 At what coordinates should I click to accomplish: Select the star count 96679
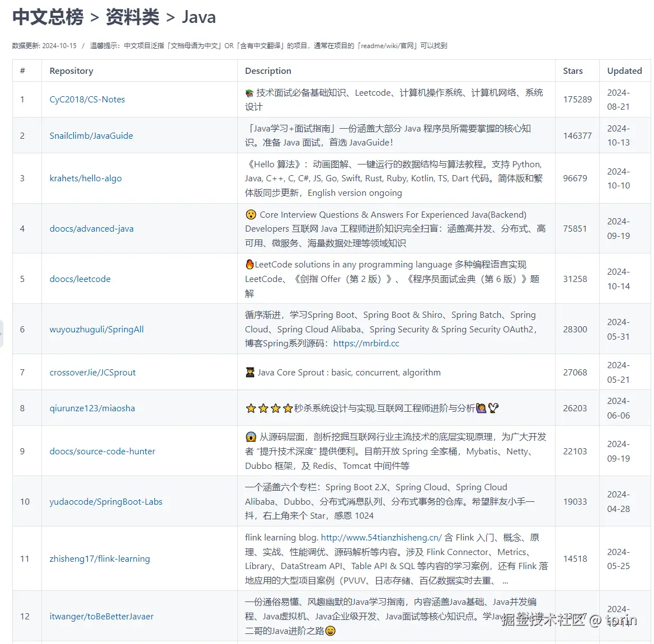point(575,178)
